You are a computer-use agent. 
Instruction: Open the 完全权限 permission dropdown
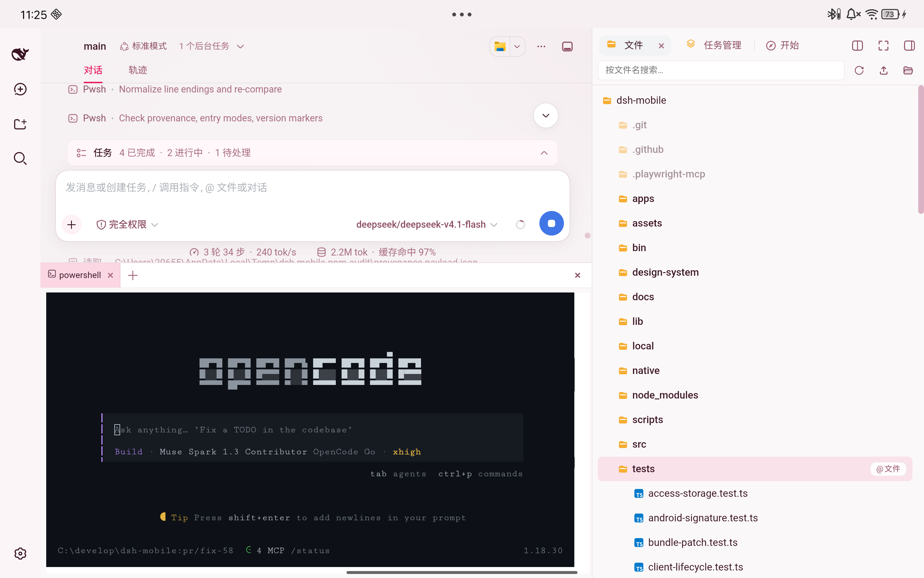(x=127, y=224)
